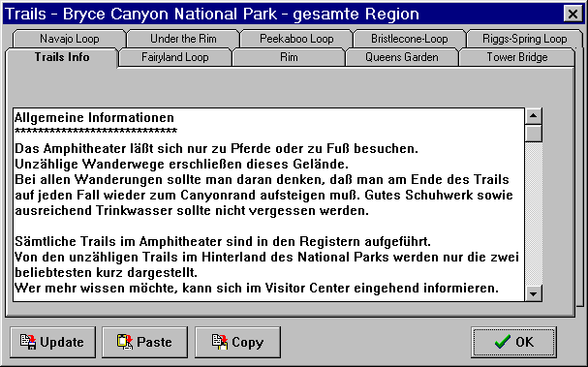Select the Peekaboo Loop tab
Image resolution: width=588 pixels, height=367 pixels.
pos(296,39)
